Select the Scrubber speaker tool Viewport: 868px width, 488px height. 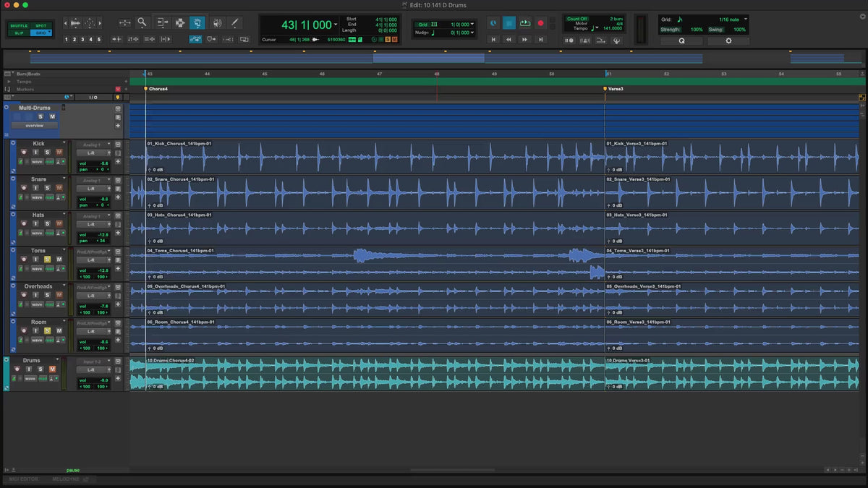point(216,23)
